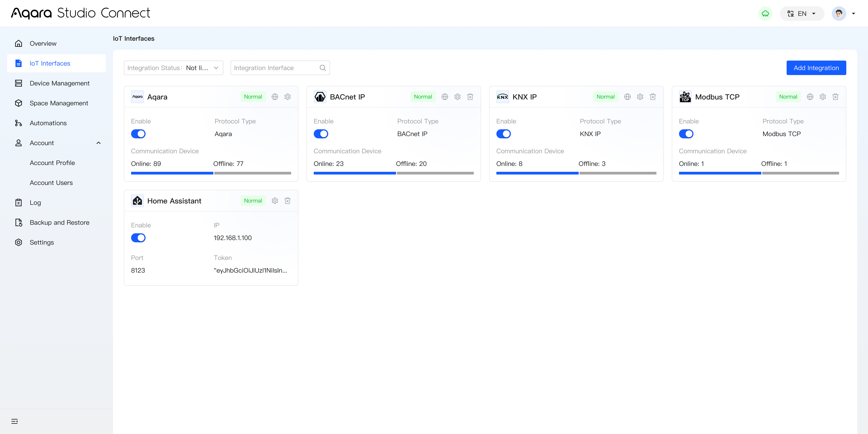This screenshot has width=868, height=434.
Task: Toggle off the KNX IP enable switch
Action: [x=503, y=134]
